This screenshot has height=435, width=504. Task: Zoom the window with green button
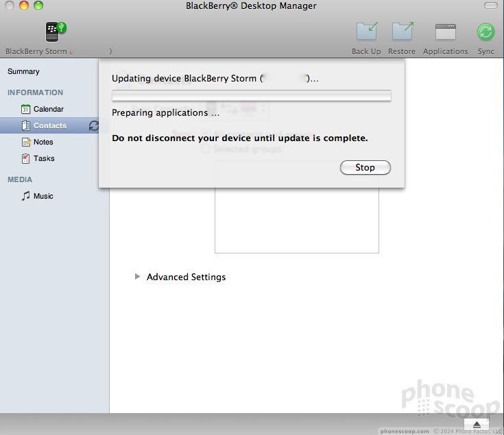(x=38, y=5)
